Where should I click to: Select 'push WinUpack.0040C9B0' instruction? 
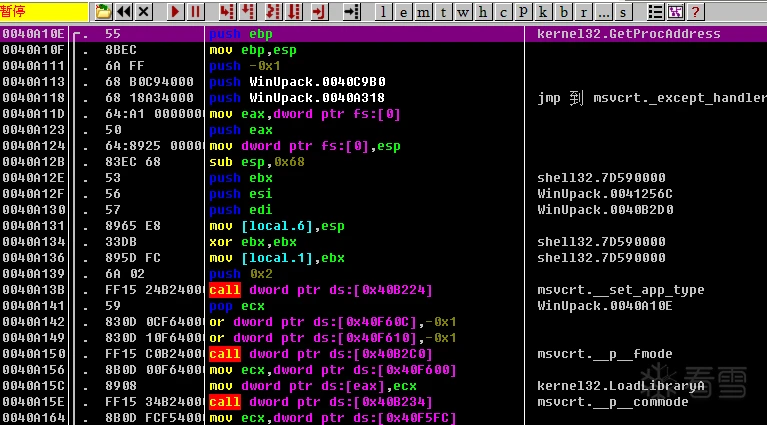[297, 82]
